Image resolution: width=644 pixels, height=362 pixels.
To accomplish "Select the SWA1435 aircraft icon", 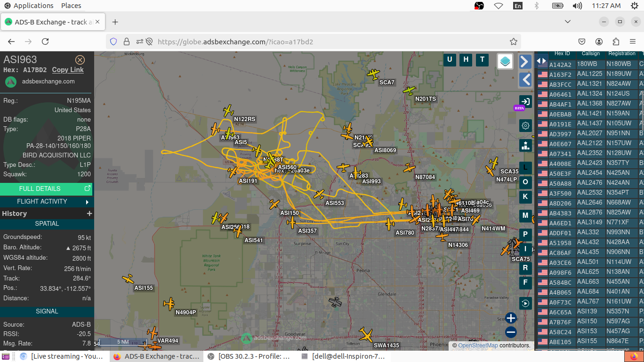I will coord(365,335).
